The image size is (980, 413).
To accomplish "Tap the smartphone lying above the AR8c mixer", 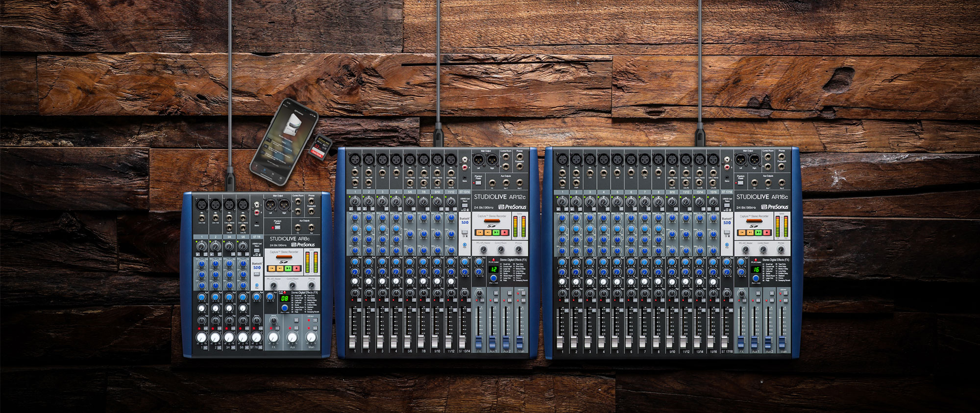I will point(284,142).
